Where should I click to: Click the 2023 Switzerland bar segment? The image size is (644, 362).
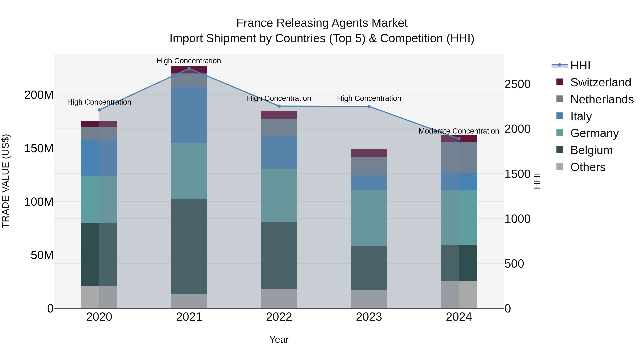369,153
